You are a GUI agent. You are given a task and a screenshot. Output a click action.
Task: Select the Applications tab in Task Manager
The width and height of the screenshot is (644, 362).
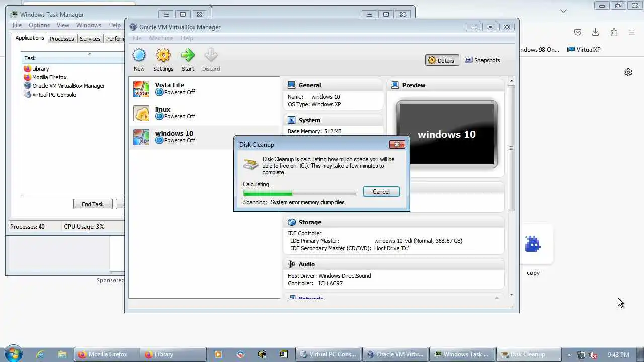30,38
